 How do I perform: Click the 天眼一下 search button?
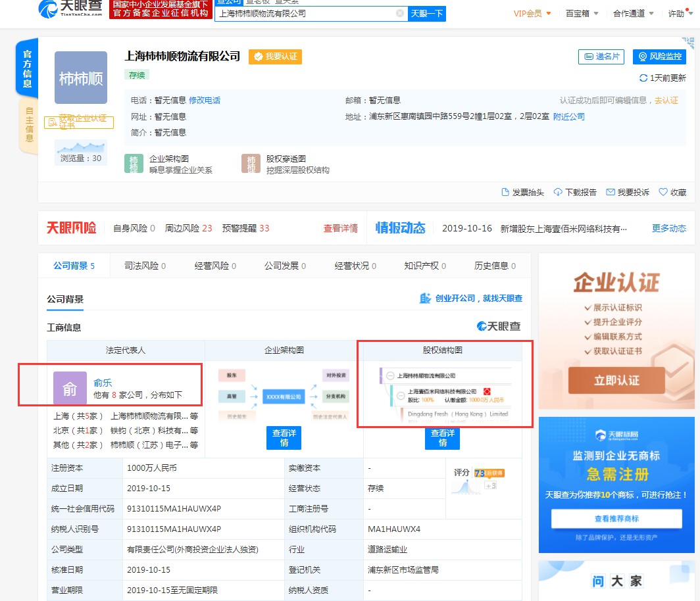pos(427,13)
